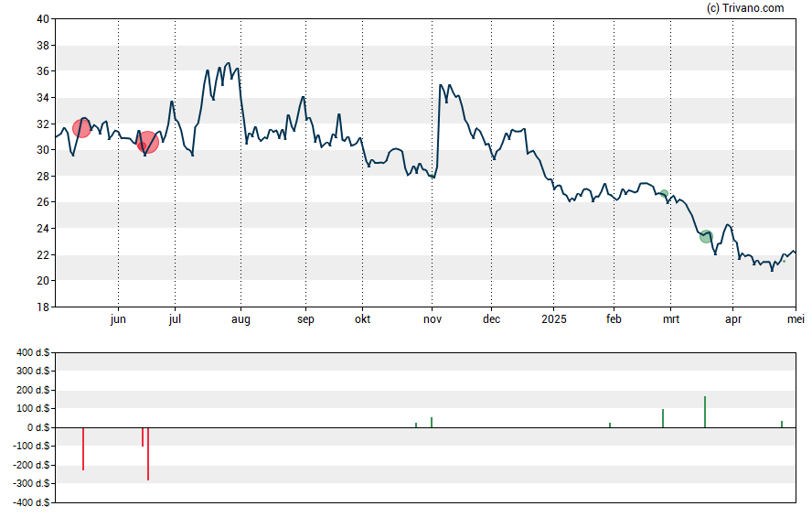This screenshot has width=812, height=517.
Task: Click the green bar near 100 d.$ before mrt
Action: pos(663,418)
